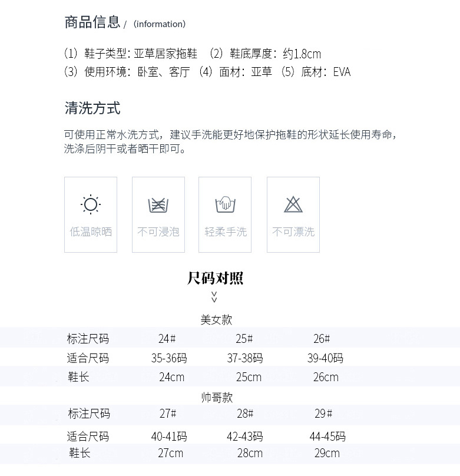Screen dimensions: 460x476
Task: Click the 轻柔手洗 label
Action: point(226,232)
